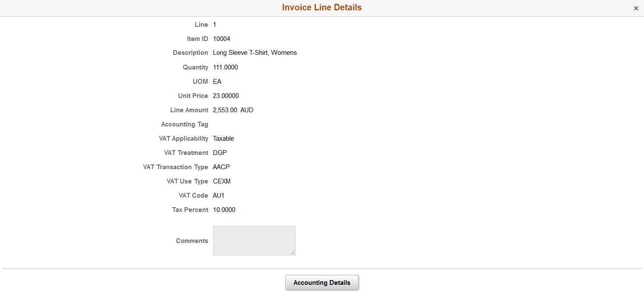Click the Comments field label
Image resolution: width=644 pixels, height=303 pixels.
(x=192, y=240)
